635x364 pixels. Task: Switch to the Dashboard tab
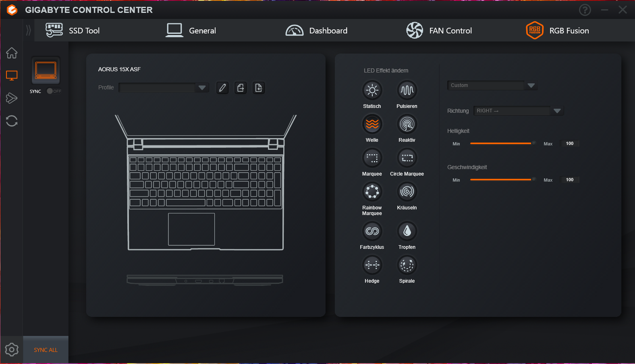316,31
